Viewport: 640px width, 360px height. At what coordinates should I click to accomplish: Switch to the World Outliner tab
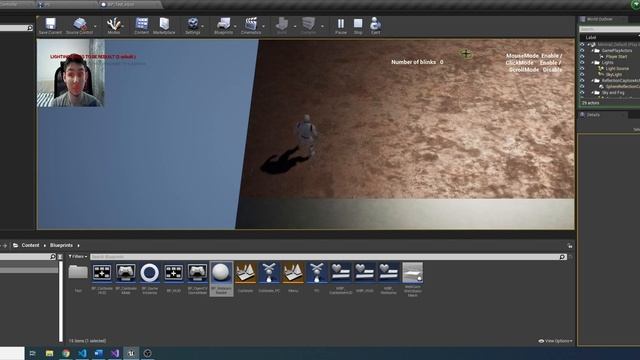point(599,19)
